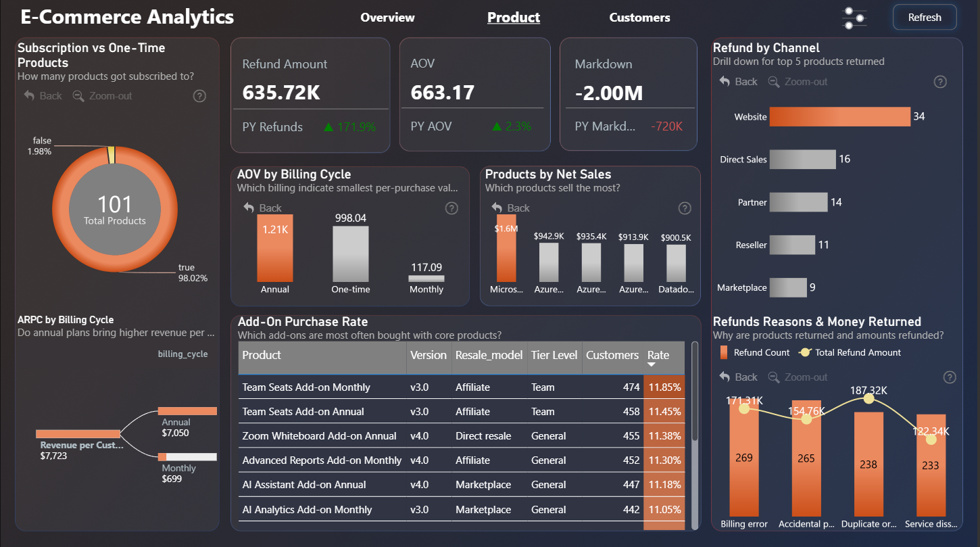Screen dimensions: 980x547
Task: Select the 11.05% rate cell
Action: coord(664,509)
